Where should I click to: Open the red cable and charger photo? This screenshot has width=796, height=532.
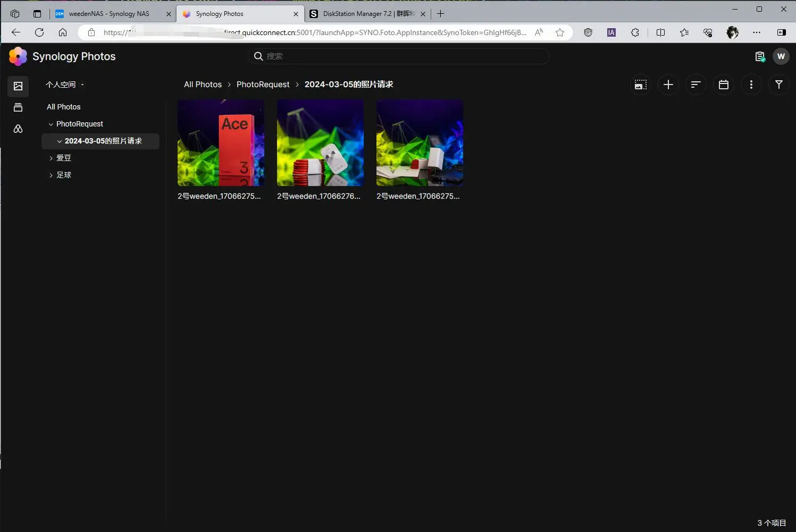[x=320, y=142]
